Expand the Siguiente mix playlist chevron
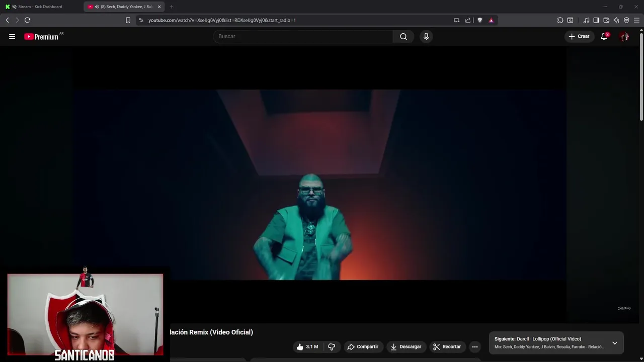This screenshot has height=362, width=644. pos(614,343)
